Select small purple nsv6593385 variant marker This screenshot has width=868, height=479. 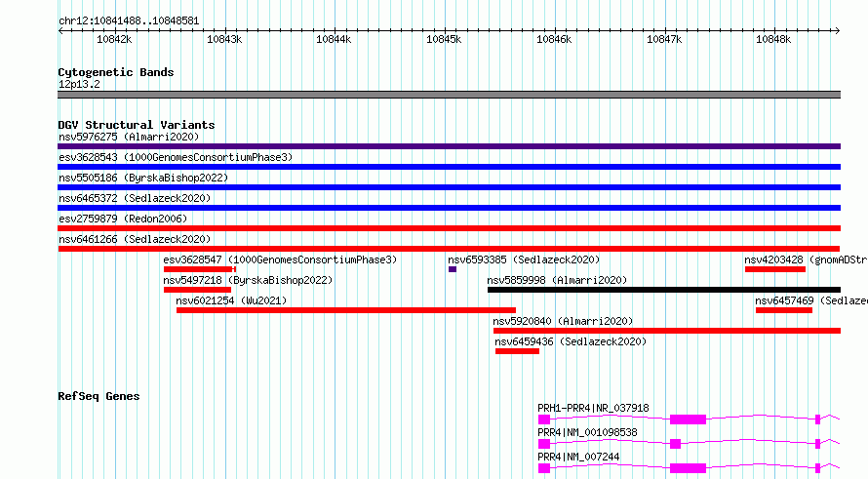(x=453, y=269)
